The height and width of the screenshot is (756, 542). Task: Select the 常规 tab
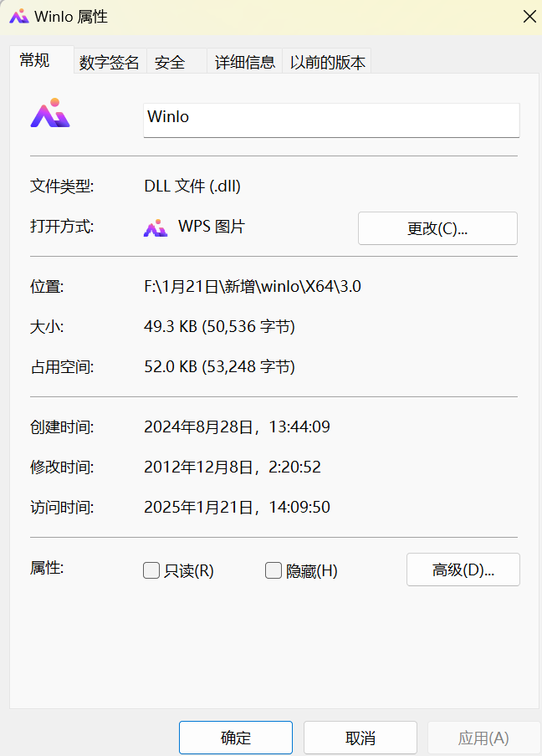pos(42,60)
